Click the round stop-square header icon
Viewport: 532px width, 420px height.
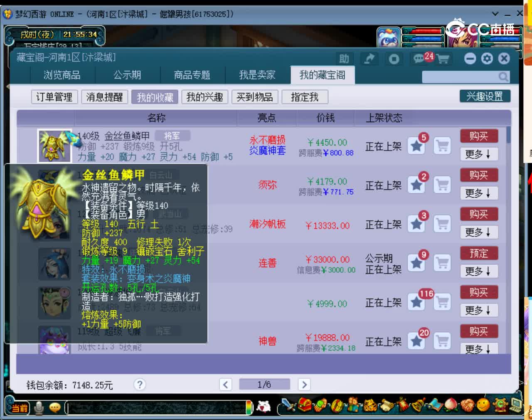pos(394,59)
